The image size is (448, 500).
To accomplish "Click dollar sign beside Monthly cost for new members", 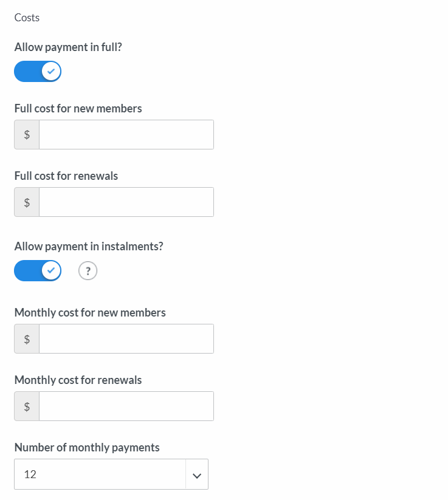I will (x=27, y=338).
